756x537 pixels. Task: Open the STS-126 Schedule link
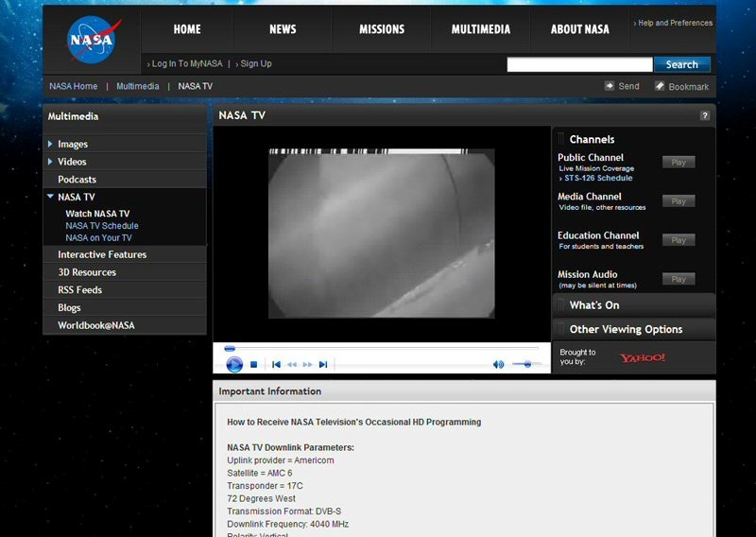coord(596,178)
